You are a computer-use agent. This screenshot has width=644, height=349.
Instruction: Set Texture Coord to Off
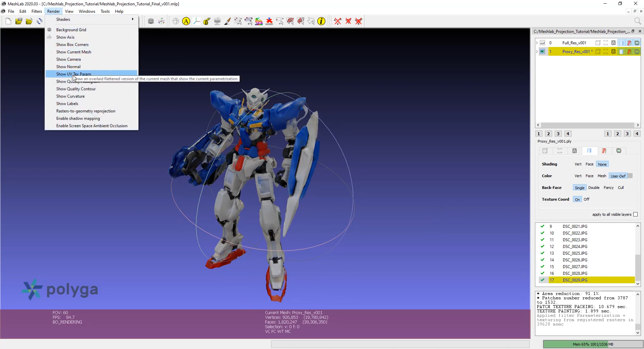[x=586, y=199]
